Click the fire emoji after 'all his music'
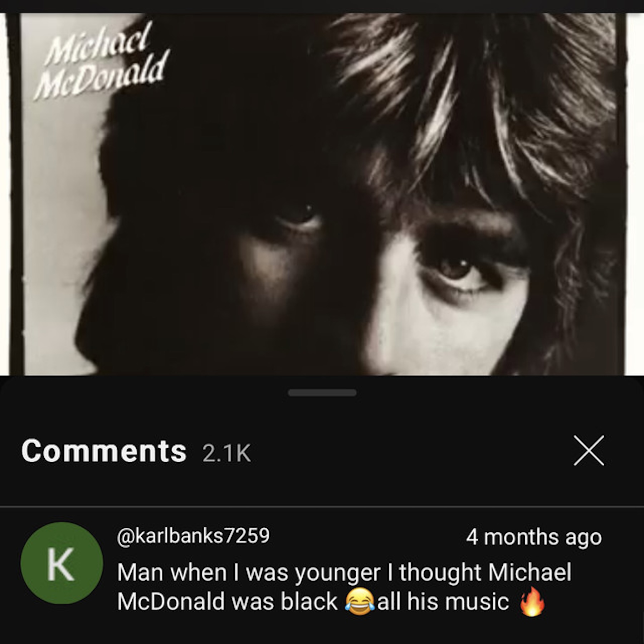 pos(532,601)
